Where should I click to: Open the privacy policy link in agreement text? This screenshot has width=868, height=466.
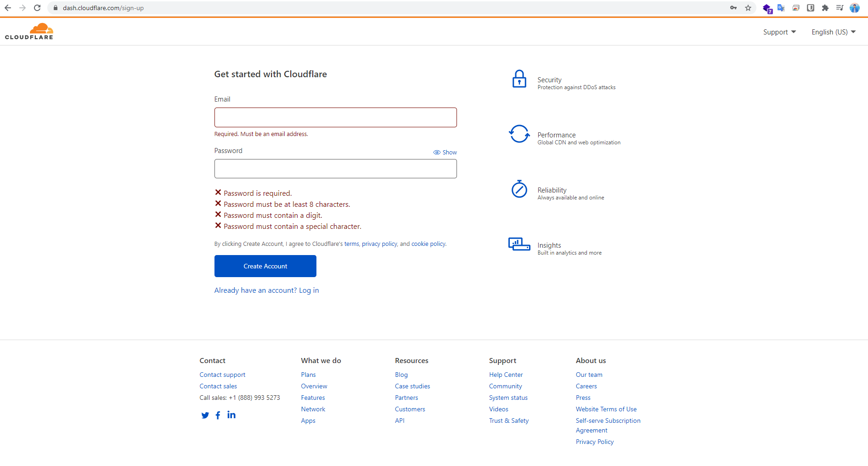(x=379, y=244)
